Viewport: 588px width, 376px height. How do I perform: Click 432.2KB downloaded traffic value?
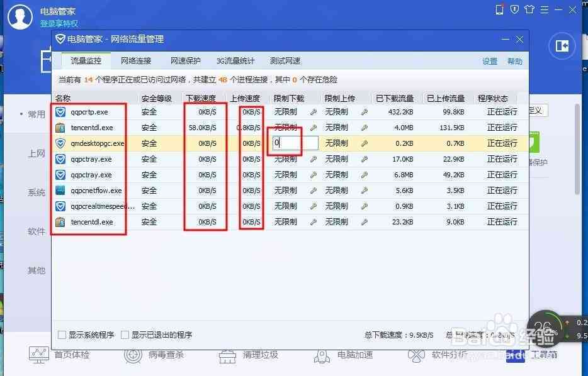[x=401, y=112]
